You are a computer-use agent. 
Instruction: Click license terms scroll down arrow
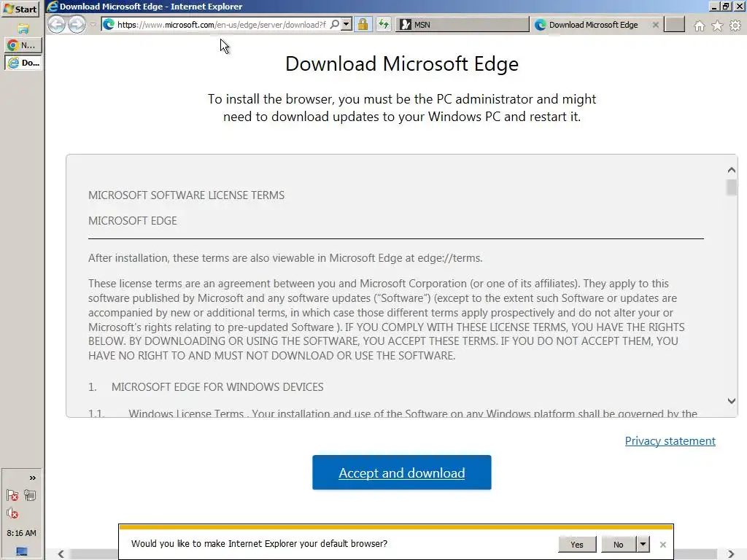coord(732,401)
